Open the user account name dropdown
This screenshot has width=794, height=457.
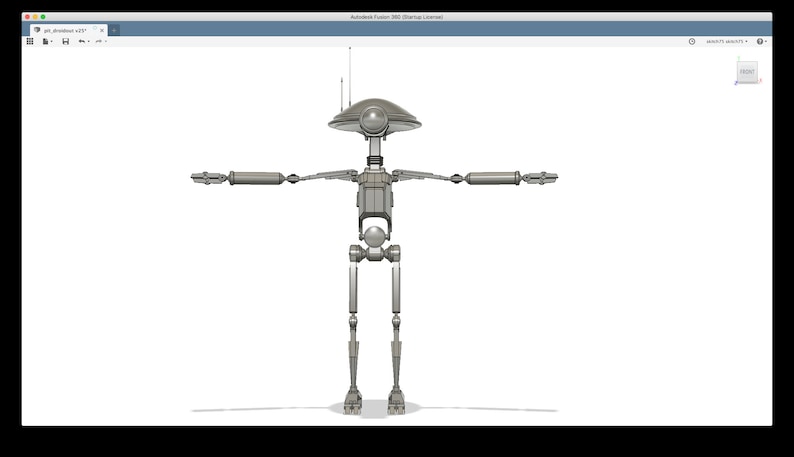pyautogui.click(x=727, y=42)
